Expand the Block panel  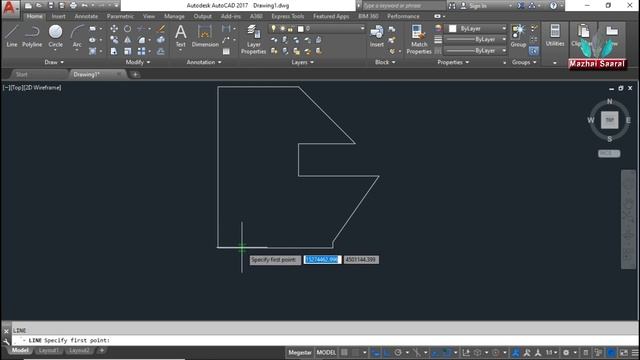[385, 62]
